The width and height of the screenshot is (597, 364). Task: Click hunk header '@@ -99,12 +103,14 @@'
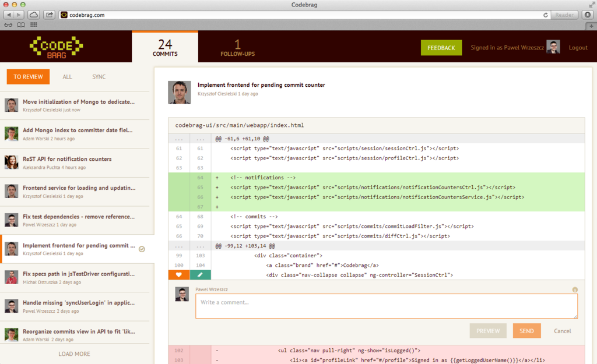[245, 246]
